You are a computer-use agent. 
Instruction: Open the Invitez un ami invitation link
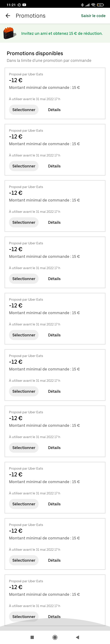pyautogui.click(x=62, y=33)
